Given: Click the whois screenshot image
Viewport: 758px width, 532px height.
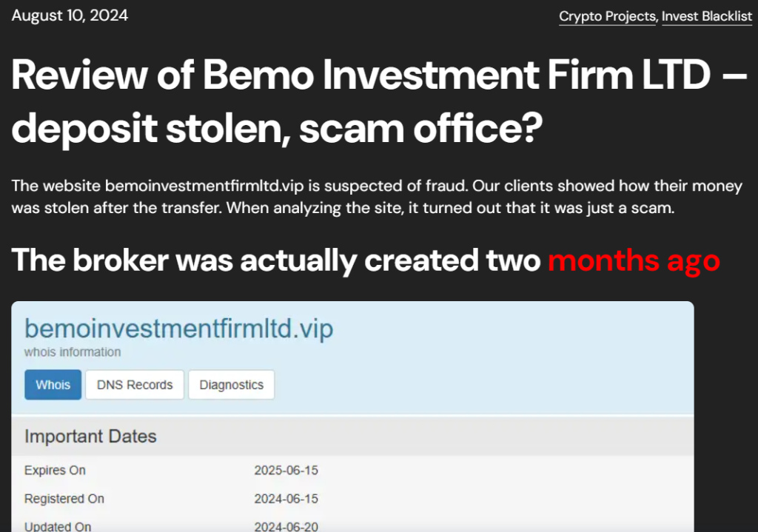Looking at the screenshot, I should 352,417.
